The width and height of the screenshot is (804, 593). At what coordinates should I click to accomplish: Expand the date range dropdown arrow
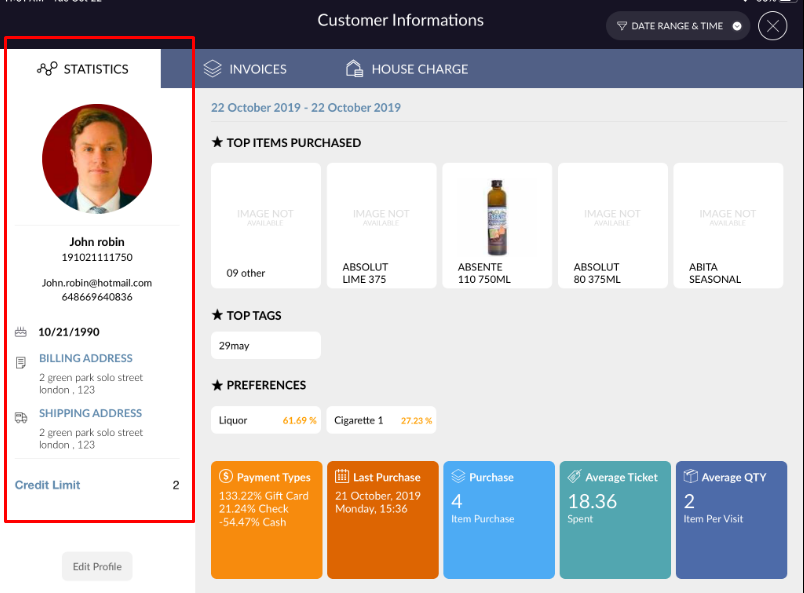737,26
